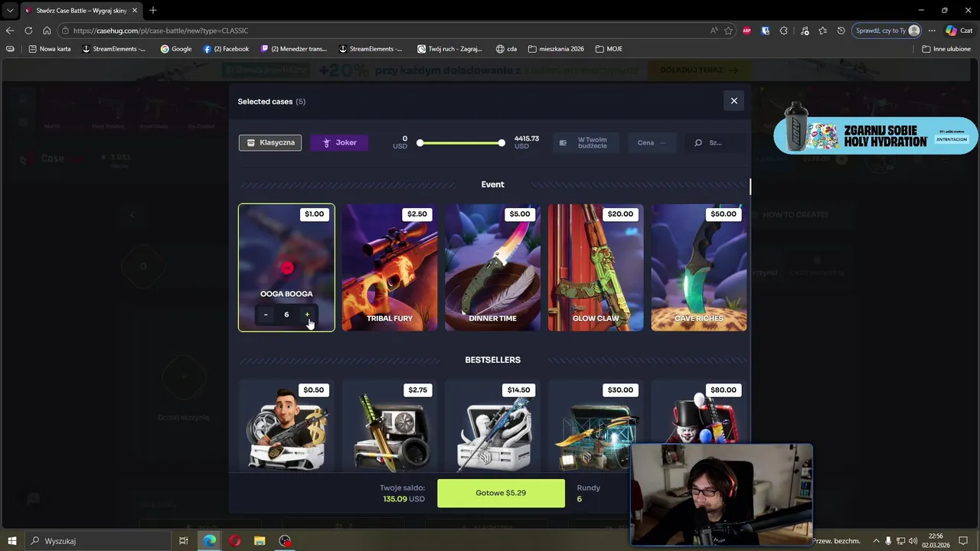Select the $80.00 bestseller case
This screenshot has width=980, height=551.
click(x=699, y=413)
